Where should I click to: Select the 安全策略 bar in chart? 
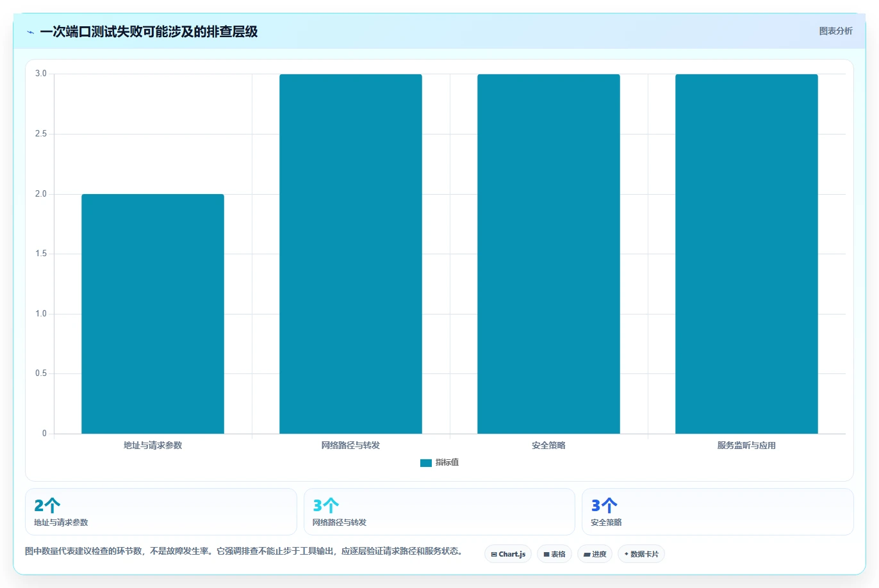click(548, 254)
